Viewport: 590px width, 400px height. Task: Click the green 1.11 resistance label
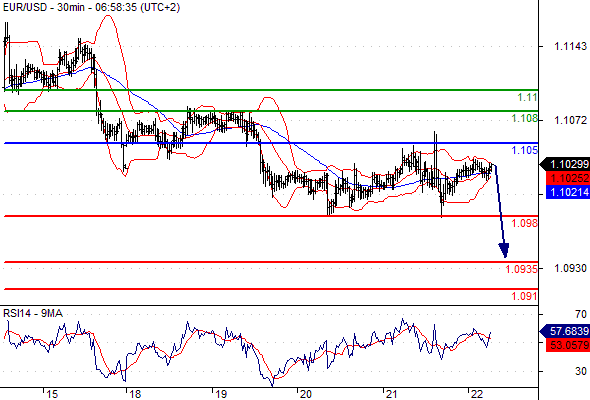pos(528,97)
